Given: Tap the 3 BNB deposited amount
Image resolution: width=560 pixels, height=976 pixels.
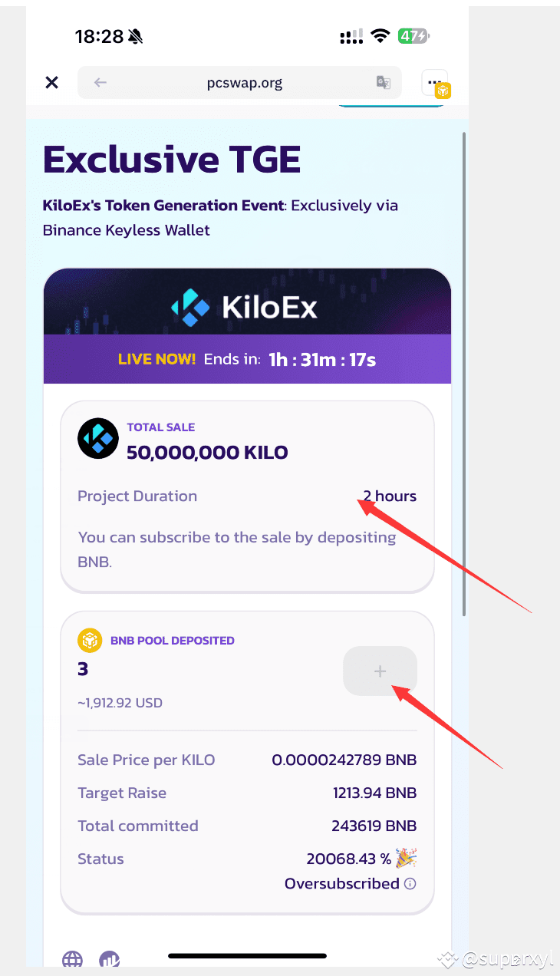Looking at the screenshot, I should (x=83, y=669).
